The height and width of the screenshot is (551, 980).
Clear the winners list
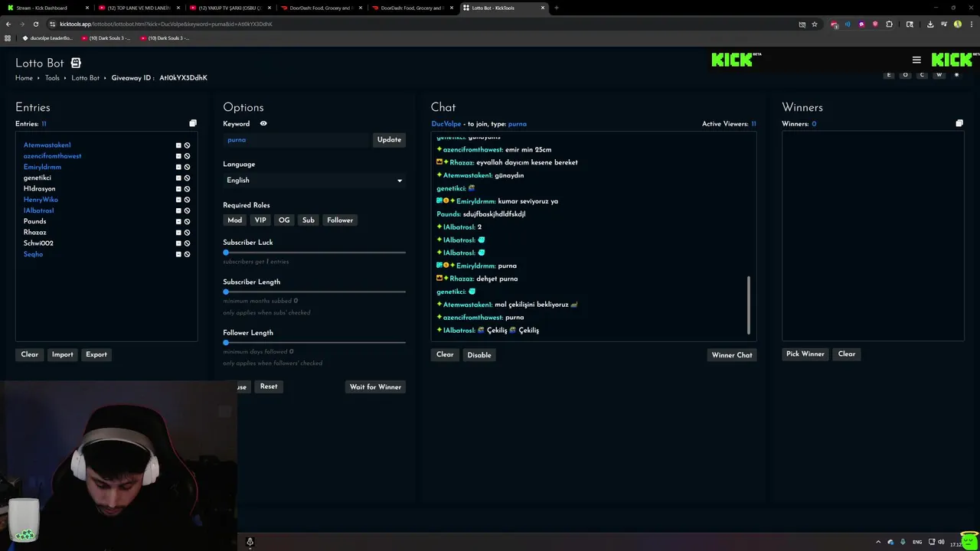(x=847, y=354)
